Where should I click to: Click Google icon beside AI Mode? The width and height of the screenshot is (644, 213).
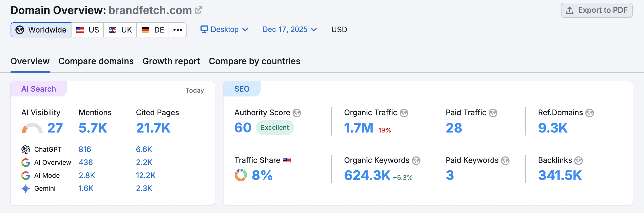coord(26,175)
